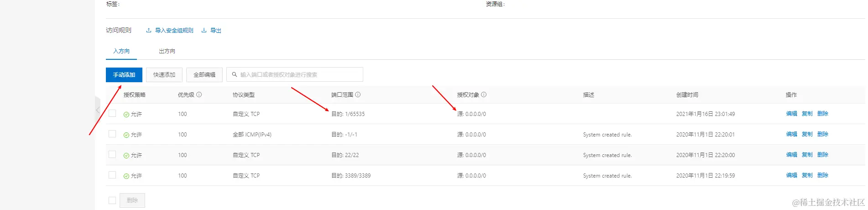Click the 访问规则 section heading
868x210 pixels.
(x=119, y=30)
